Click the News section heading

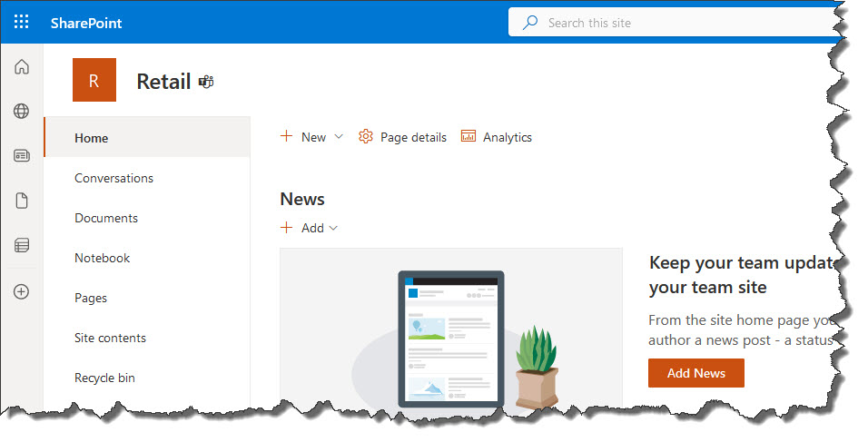[x=302, y=199]
